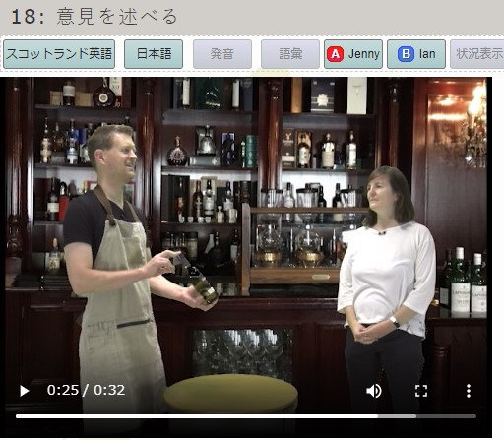
Task: Open the video three-dot options menu
Action: tap(469, 391)
